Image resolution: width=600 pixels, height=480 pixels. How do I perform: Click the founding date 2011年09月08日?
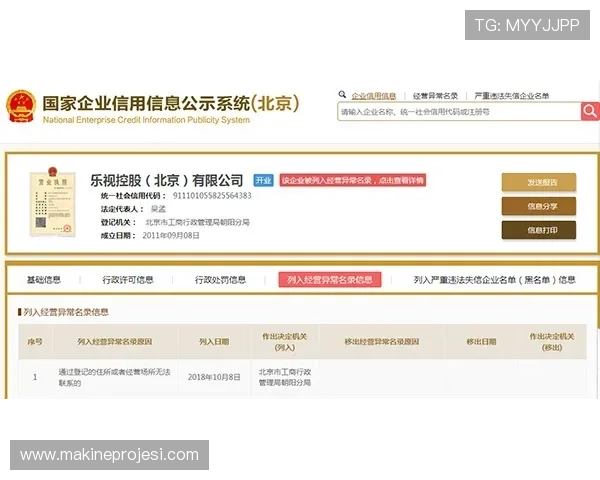tap(171, 235)
